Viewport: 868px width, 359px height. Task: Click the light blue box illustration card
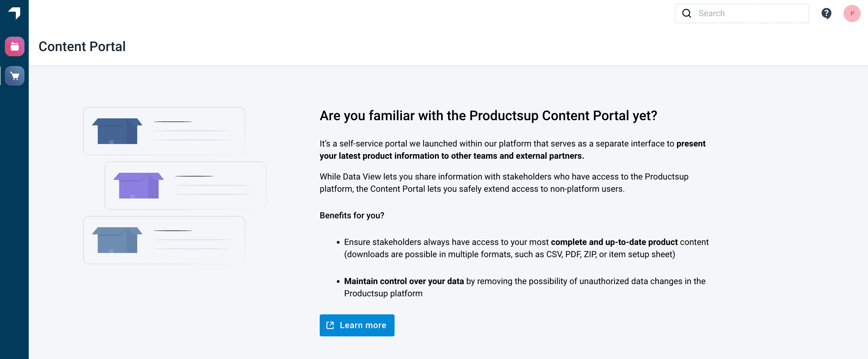click(x=164, y=240)
